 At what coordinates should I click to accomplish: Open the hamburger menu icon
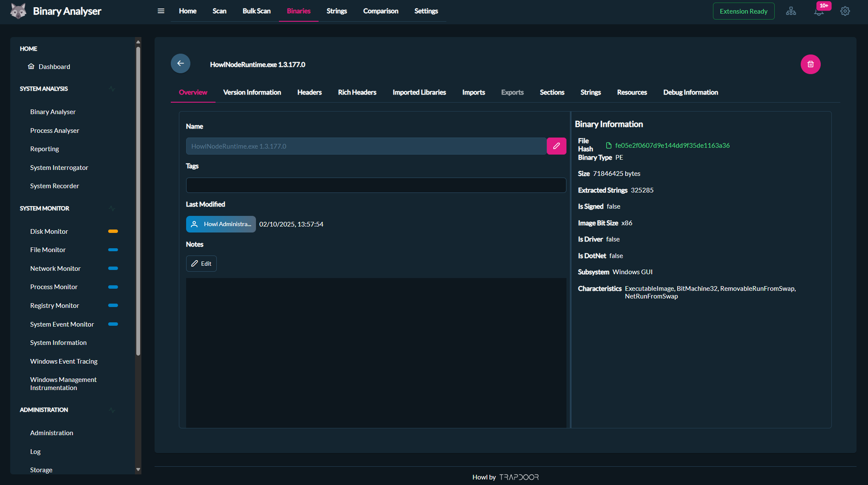161,11
